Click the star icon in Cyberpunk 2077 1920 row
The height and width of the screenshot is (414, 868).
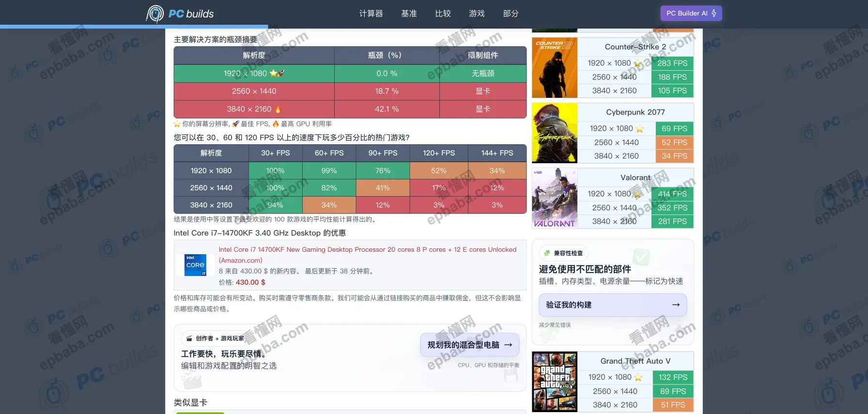point(639,128)
